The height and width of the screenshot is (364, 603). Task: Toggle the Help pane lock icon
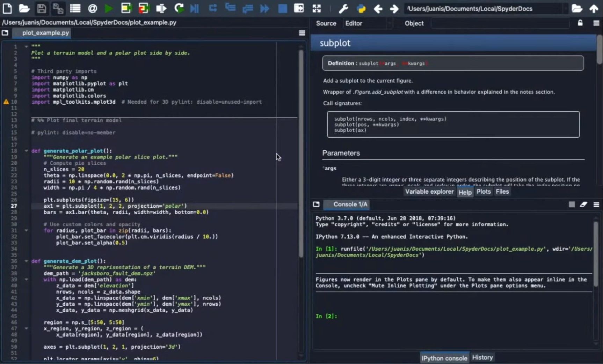point(580,23)
